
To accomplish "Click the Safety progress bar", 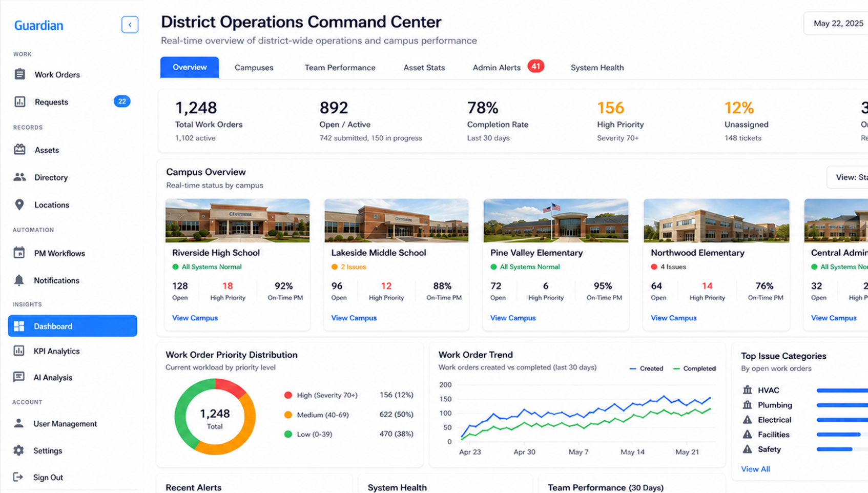I will [x=842, y=449].
